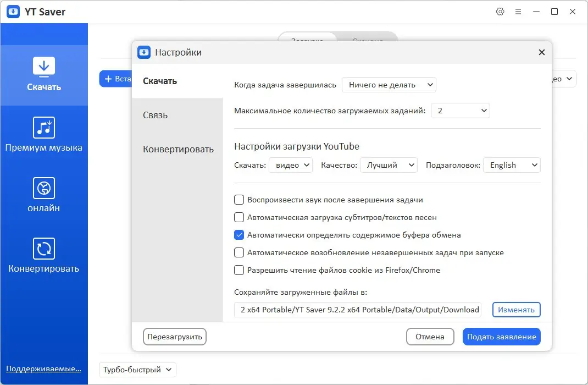Viewport: 588px width, 385px height.
Task: Click the download folder path field
Action: [x=357, y=310]
